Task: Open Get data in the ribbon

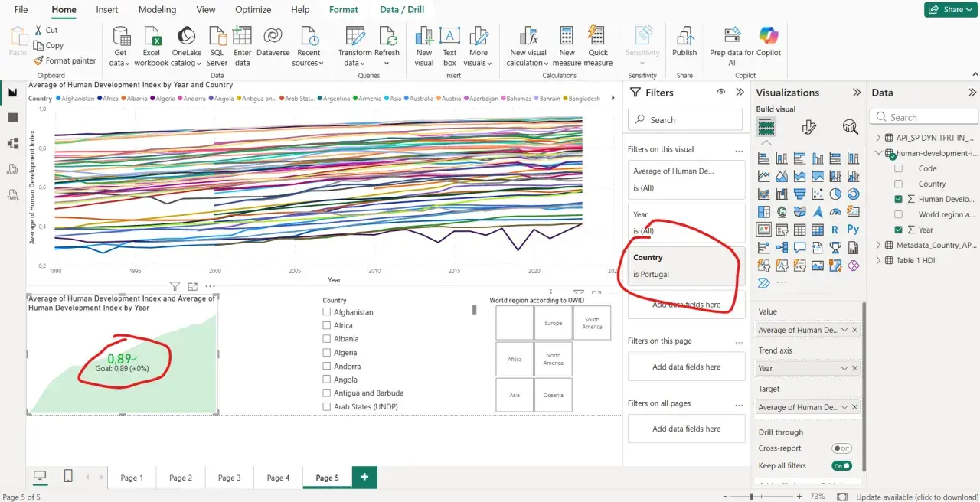Action: pos(121,45)
